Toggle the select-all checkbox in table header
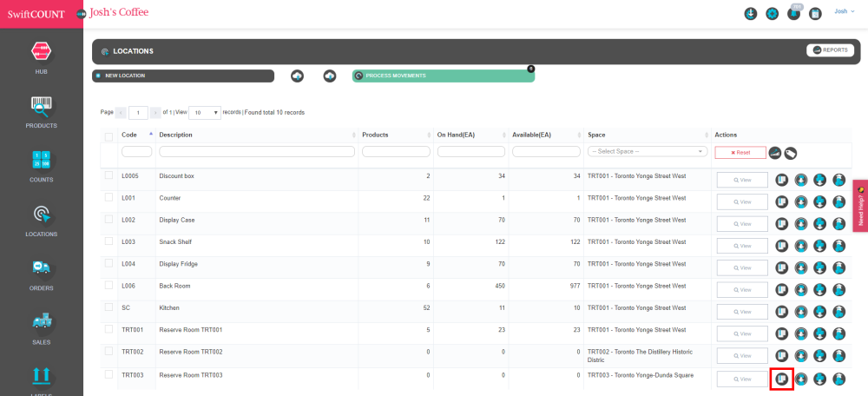Viewport: 868px width, 396px height. click(109, 136)
